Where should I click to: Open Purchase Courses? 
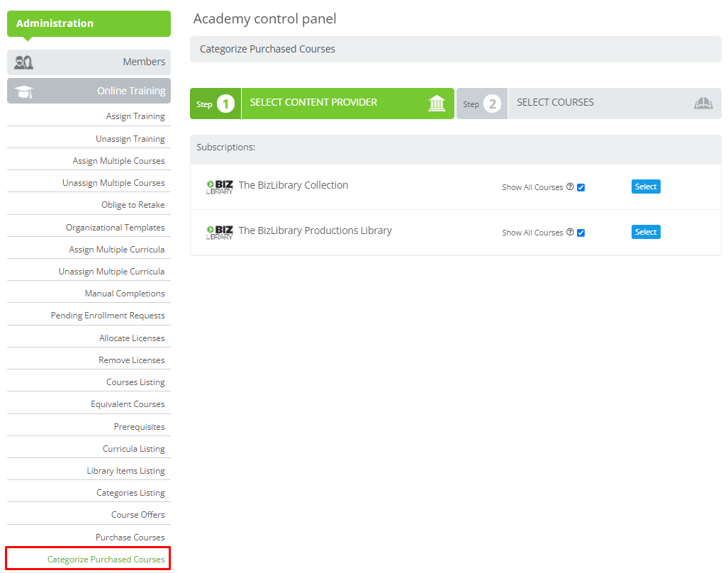coord(130,538)
